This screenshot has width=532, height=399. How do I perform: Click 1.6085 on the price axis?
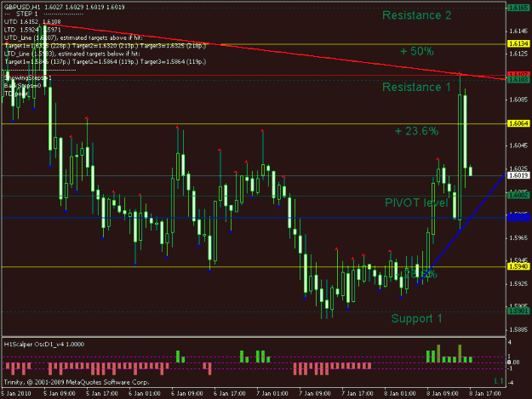[518, 100]
